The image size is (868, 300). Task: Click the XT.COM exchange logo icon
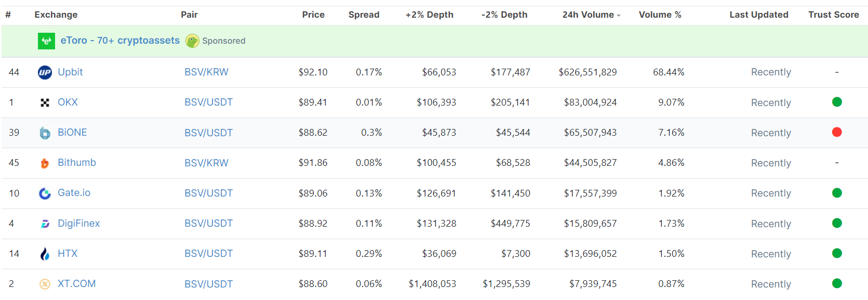(x=45, y=284)
